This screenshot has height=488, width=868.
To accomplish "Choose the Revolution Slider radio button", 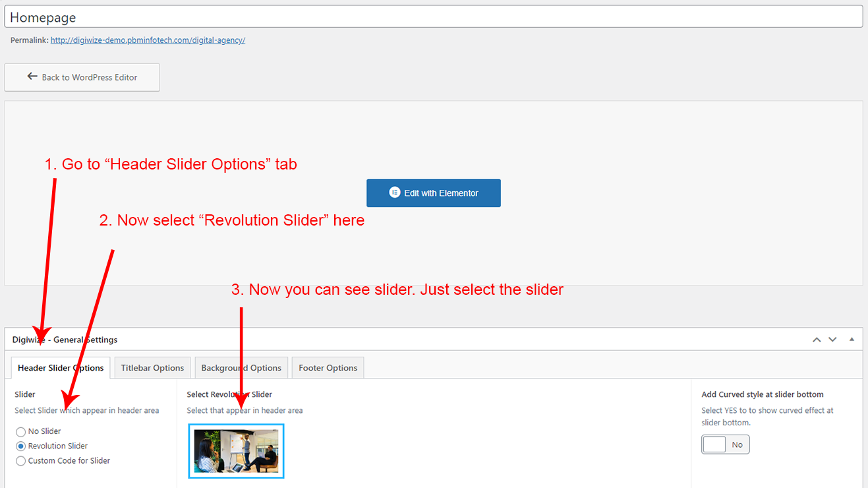I will [21, 446].
